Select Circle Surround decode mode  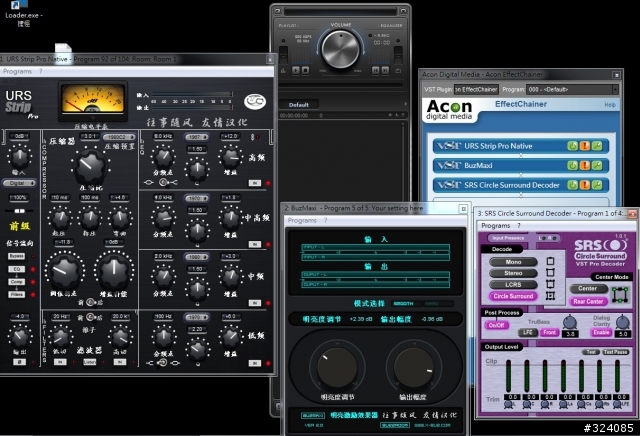pos(513,296)
